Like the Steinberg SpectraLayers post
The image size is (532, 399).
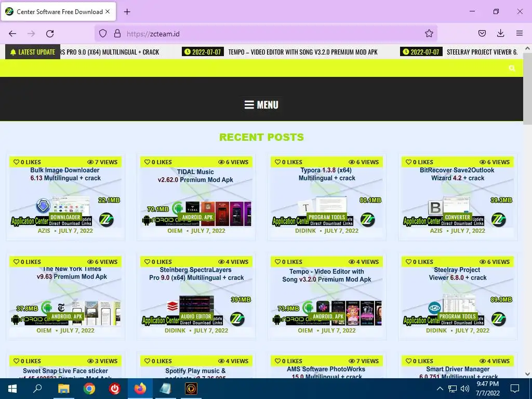coord(158,262)
